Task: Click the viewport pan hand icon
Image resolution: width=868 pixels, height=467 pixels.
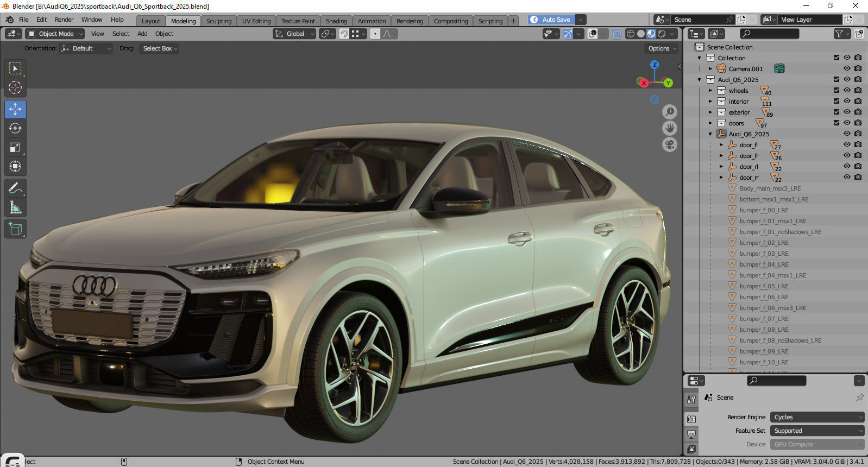Action: point(670,128)
